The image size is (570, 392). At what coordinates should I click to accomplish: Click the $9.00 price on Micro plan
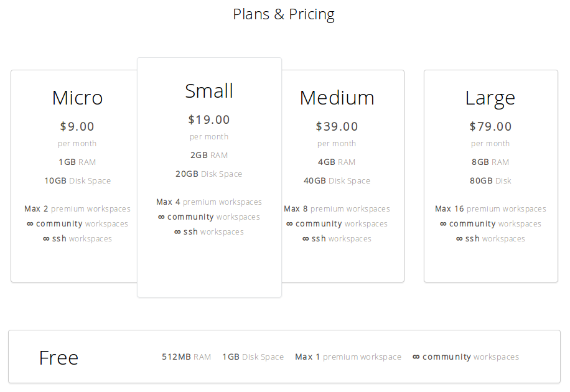click(77, 126)
